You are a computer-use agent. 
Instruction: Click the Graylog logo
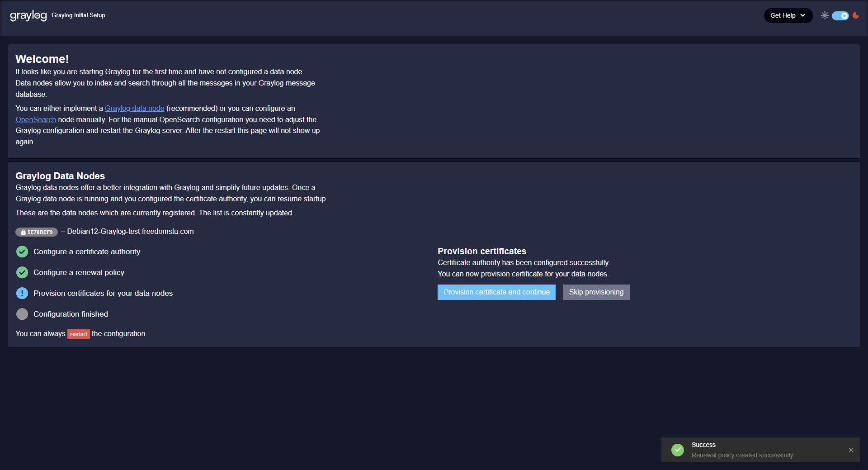pos(28,15)
